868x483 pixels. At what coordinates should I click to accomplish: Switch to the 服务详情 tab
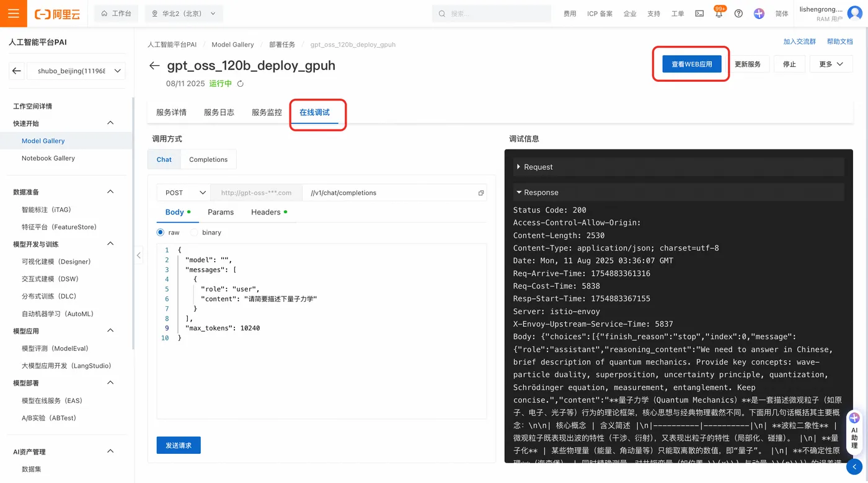(x=171, y=112)
